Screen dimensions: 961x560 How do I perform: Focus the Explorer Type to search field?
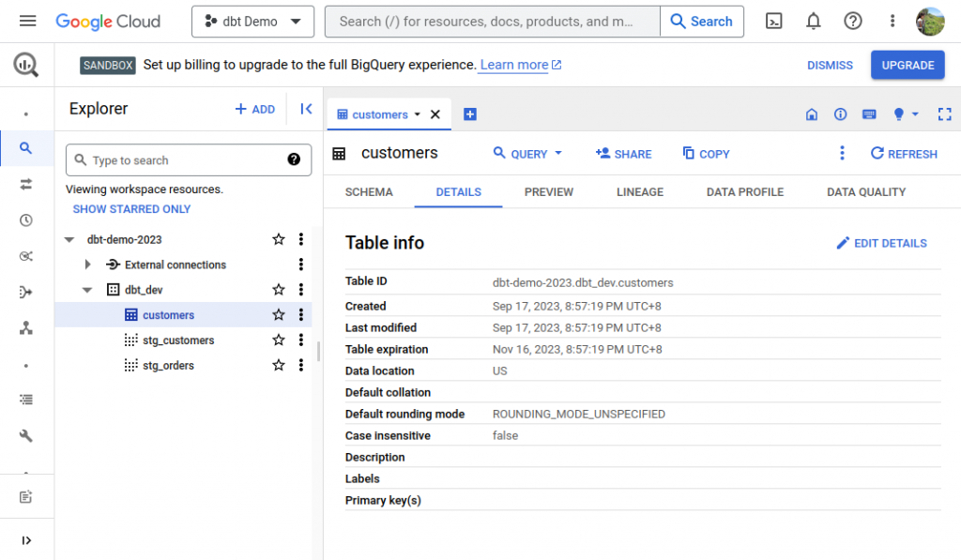(189, 159)
